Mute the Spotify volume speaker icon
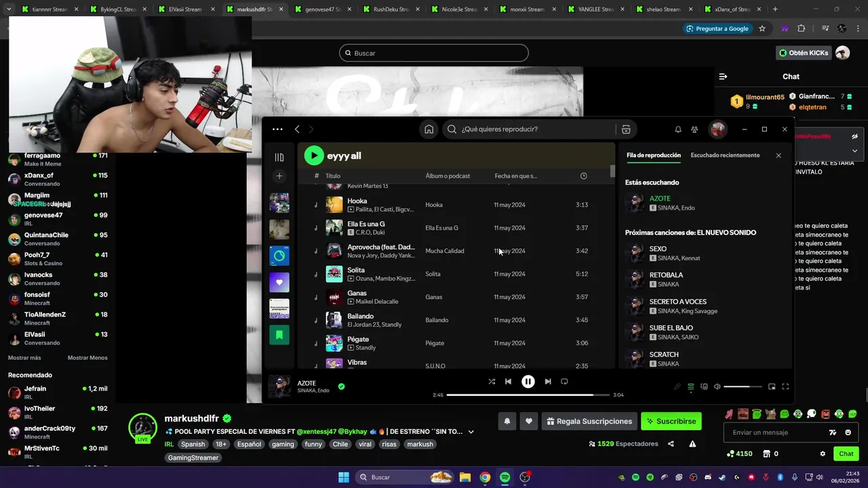 point(717,387)
